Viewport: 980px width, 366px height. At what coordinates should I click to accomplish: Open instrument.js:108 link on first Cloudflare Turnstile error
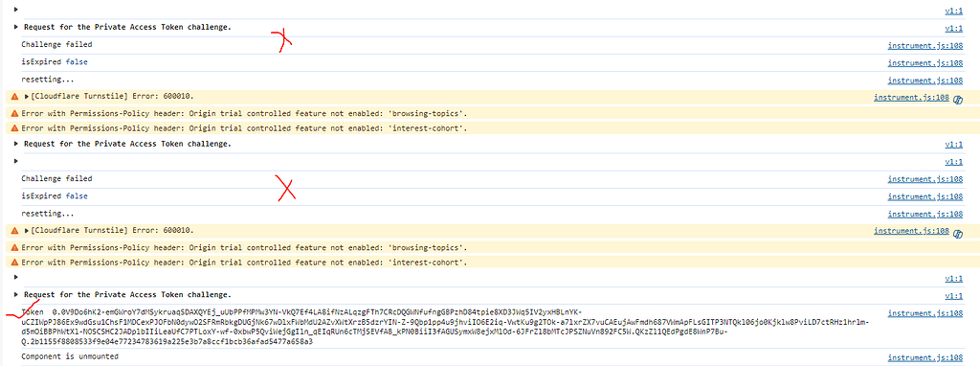tap(911, 98)
